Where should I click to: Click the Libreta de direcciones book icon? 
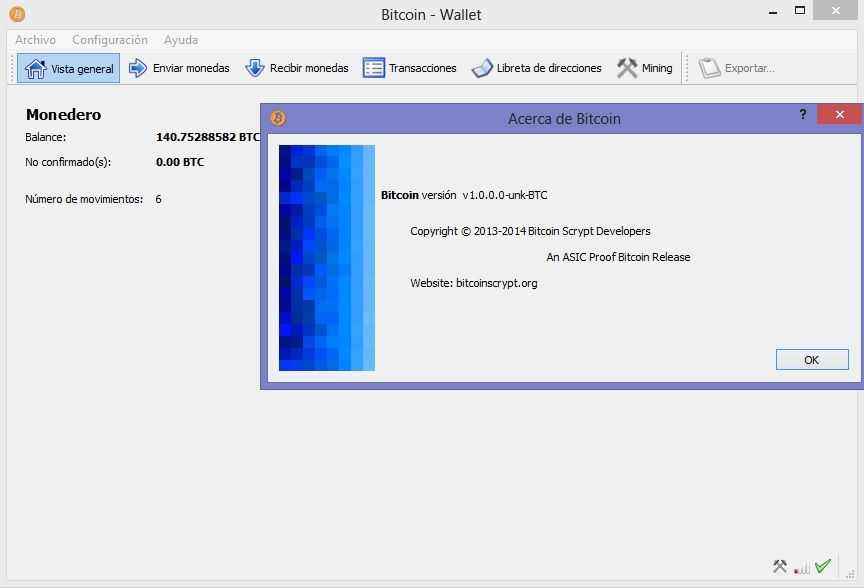[482, 68]
